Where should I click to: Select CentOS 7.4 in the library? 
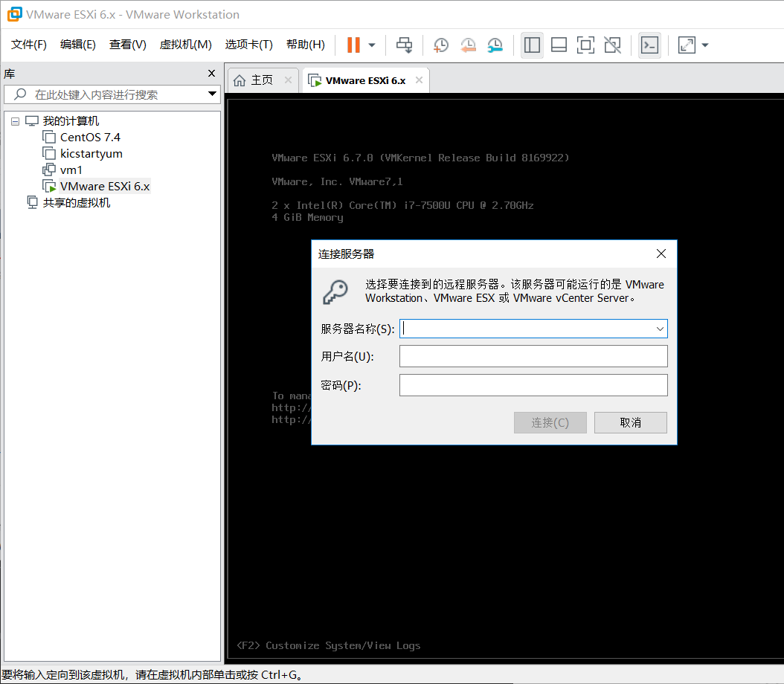(x=90, y=138)
